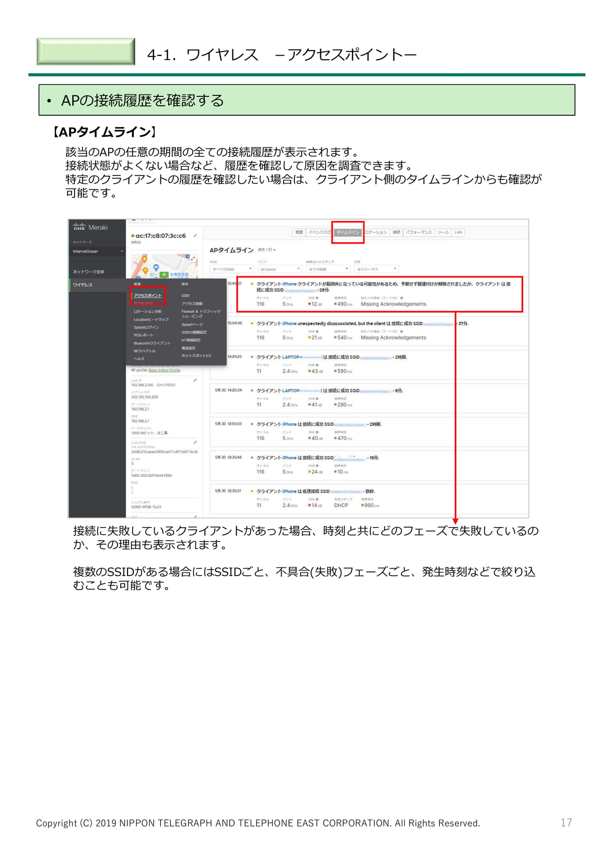Switch to the ロケーション tab
Image resolution: width=614 pixels, height=868 pixels.
[x=376, y=232]
